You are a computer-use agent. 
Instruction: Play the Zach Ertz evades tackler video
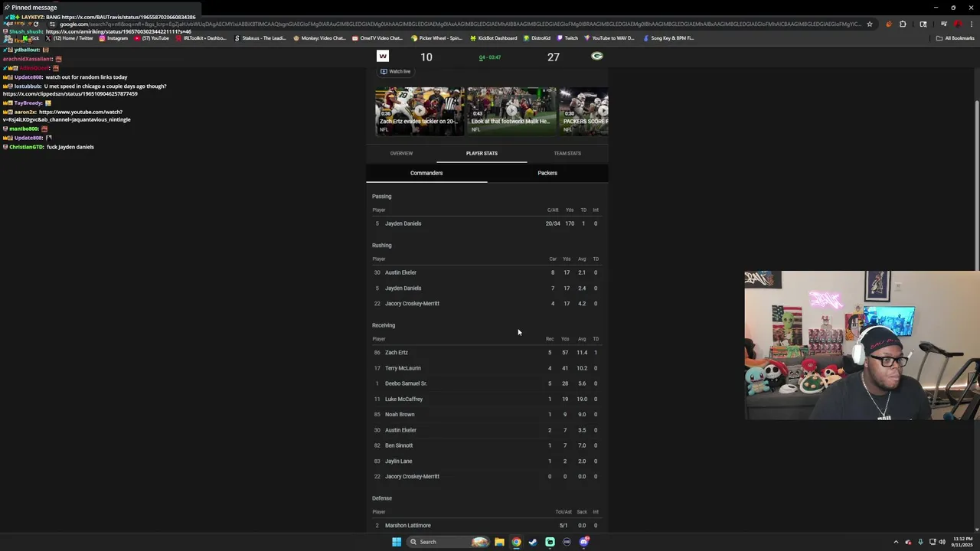(419, 111)
